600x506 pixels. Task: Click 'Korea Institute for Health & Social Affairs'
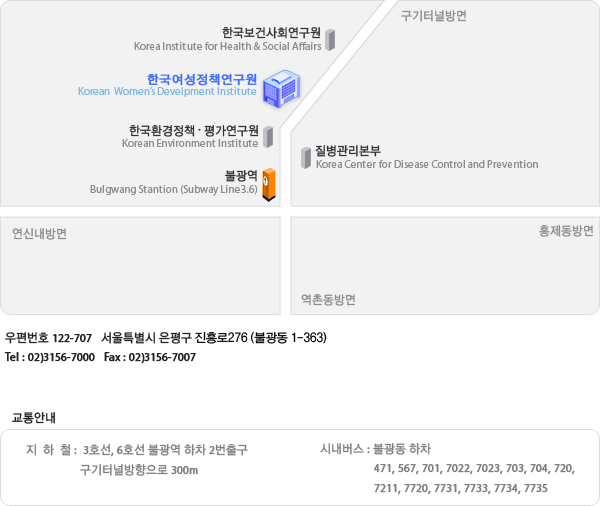pos(228,46)
